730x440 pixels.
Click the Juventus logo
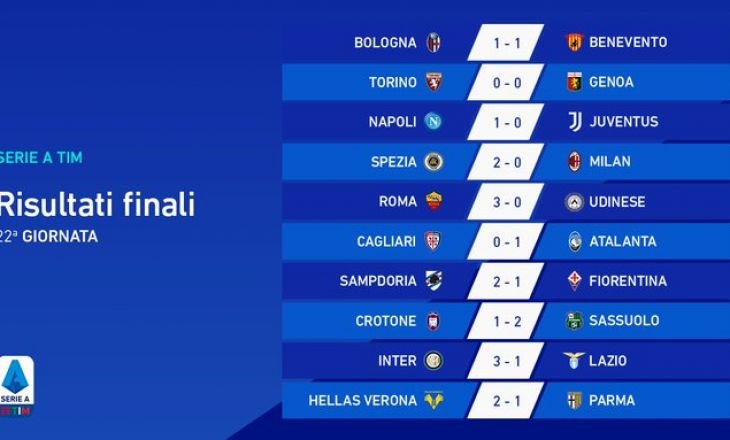(x=574, y=122)
